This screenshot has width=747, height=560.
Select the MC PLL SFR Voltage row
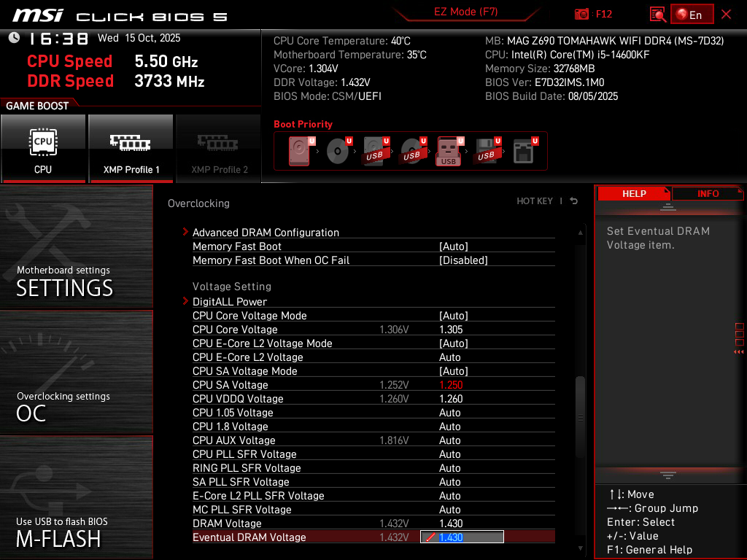click(373, 508)
